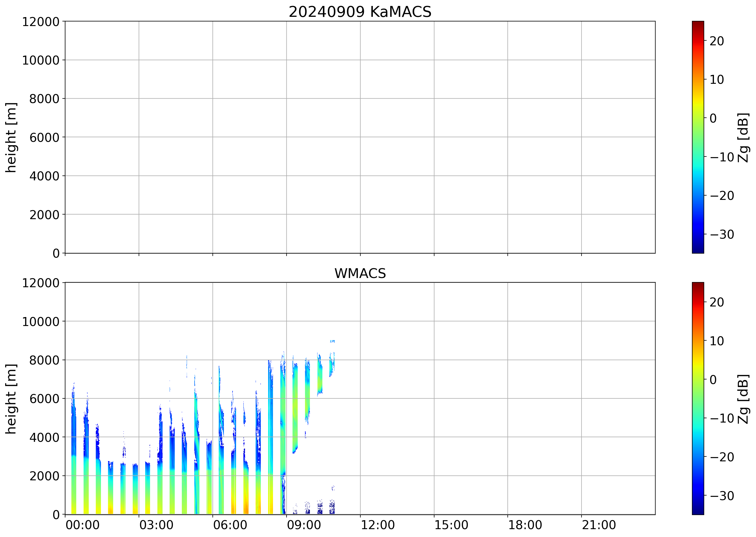Viewport: 756px width, 537px height.
Task: Click the 20 tick on top colorbar
Action: (x=717, y=41)
